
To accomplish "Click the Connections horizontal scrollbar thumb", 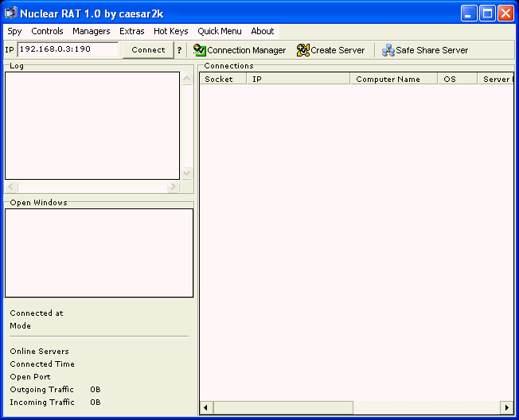I will [283, 407].
